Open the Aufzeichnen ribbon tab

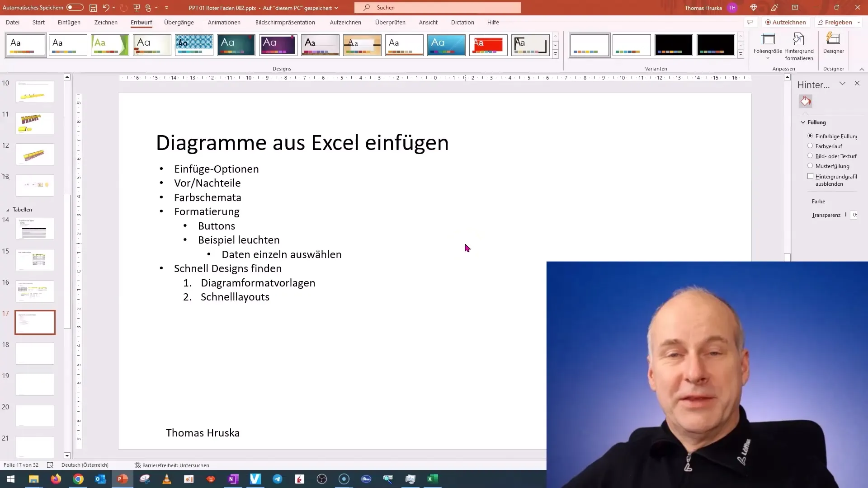click(346, 22)
